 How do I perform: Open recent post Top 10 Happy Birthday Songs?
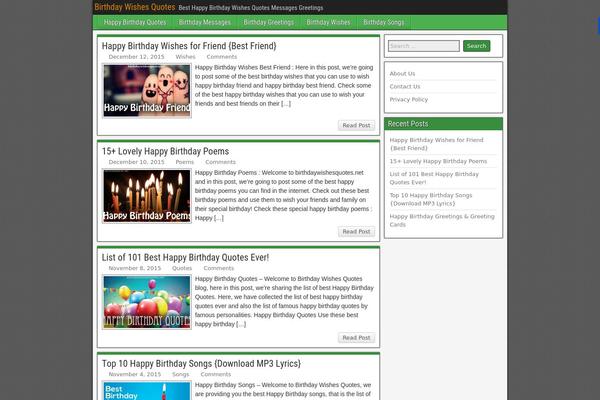431,199
